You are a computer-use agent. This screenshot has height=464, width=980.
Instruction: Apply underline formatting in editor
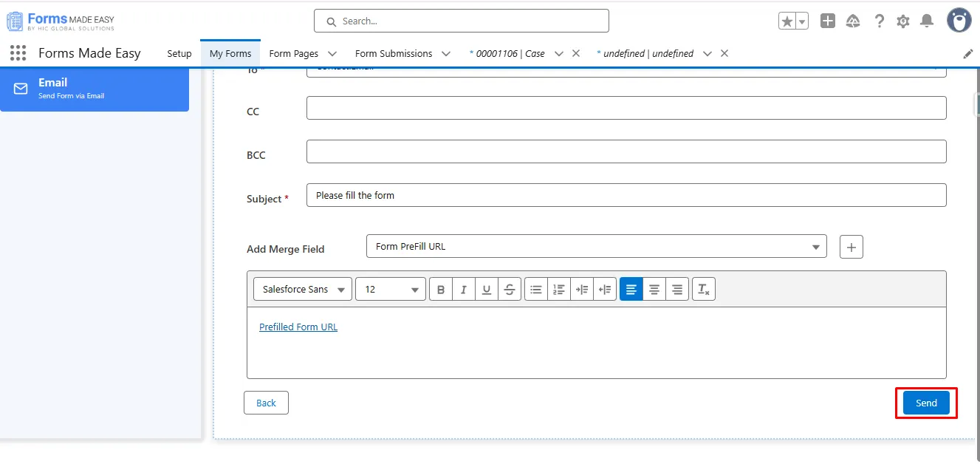(x=486, y=290)
